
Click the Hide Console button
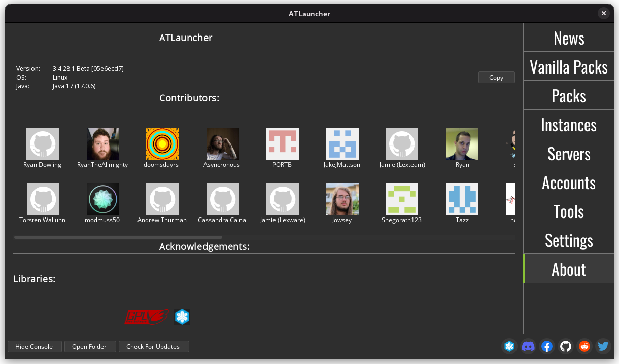click(34, 346)
